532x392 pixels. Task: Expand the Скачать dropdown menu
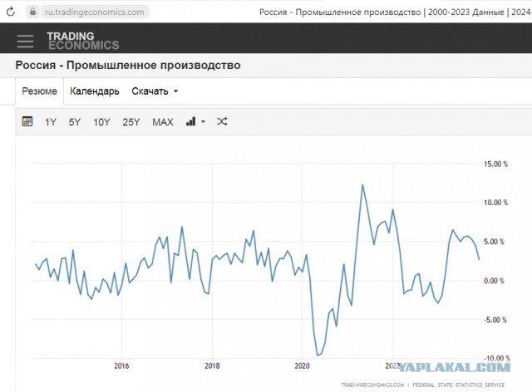155,91
